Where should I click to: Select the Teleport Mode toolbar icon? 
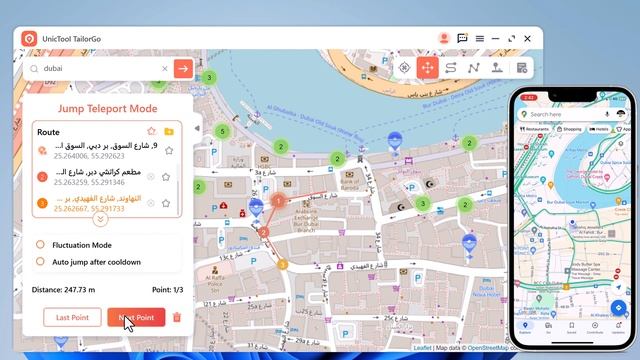pos(404,68)
